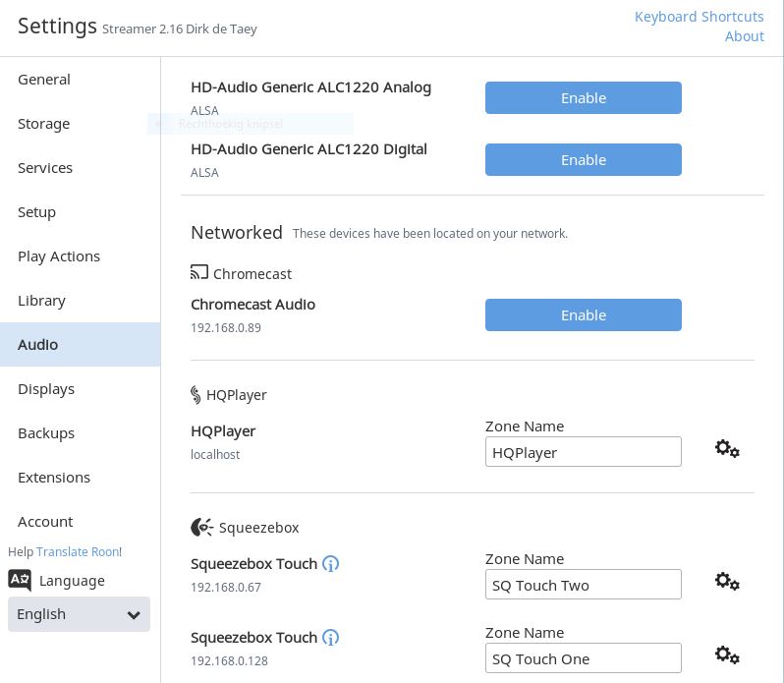This screenshot has width=784, height=683.
Task: Open the Library settings section
Action: point(80,301)
